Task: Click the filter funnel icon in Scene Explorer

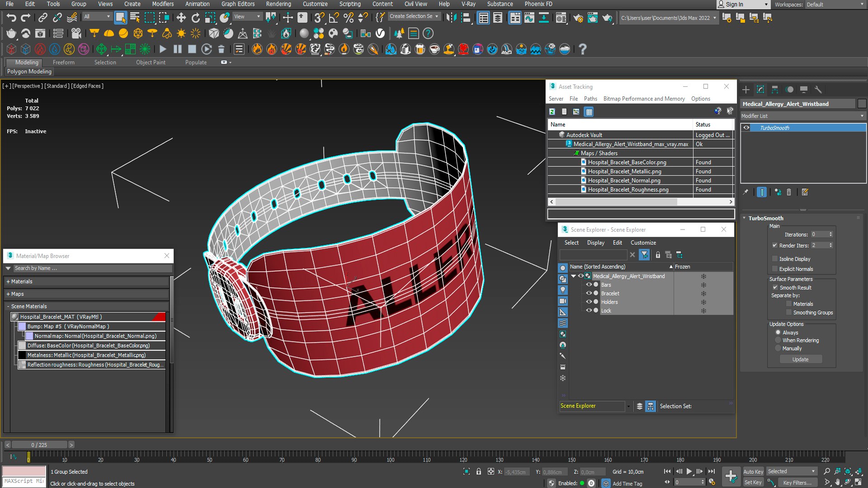Action: point(644,255)
